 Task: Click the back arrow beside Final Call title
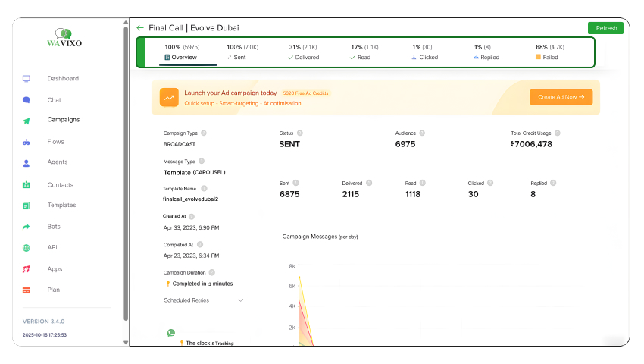coord(140,28)
